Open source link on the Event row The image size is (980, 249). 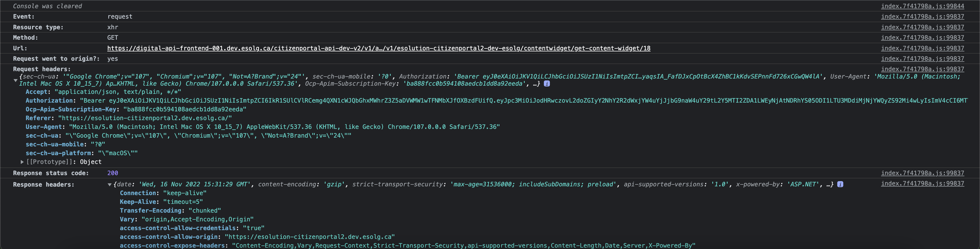(x=923, y=17)
